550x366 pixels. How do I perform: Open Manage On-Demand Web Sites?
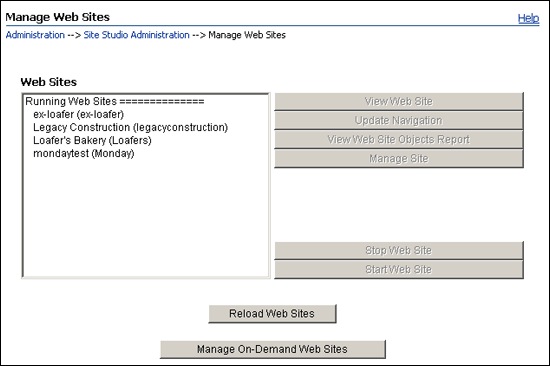point(273,349)
